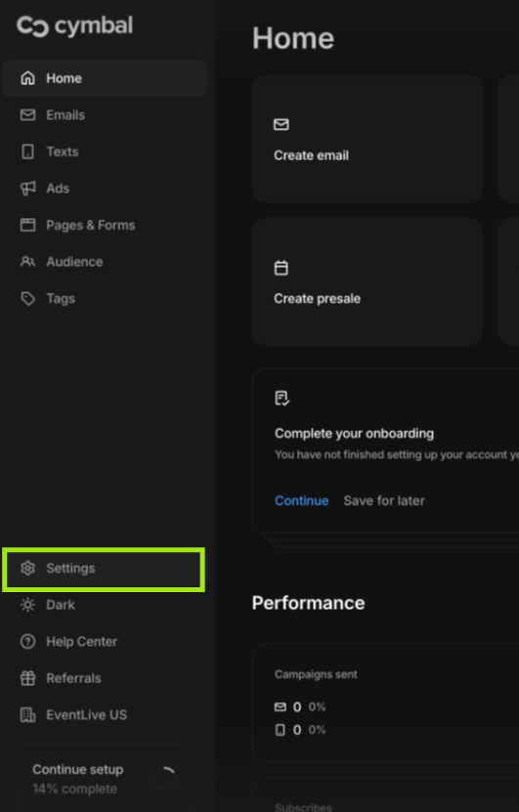Choose Save for later
The image size is (519, 812).
(x=384, y=500)
